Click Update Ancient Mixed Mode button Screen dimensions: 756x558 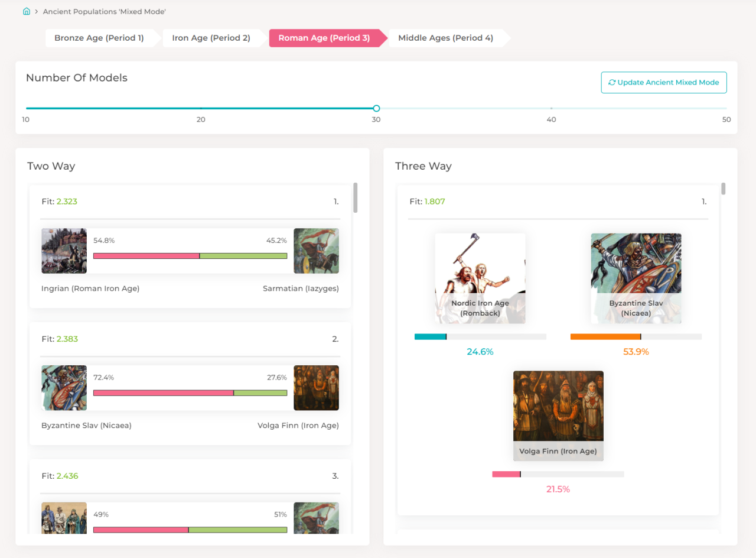(x=664, y=83)
